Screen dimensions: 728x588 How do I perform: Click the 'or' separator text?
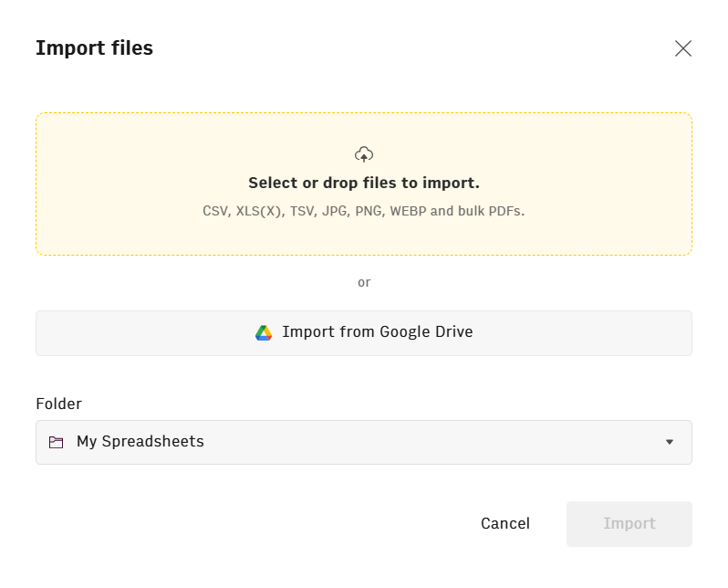(364, 283)
